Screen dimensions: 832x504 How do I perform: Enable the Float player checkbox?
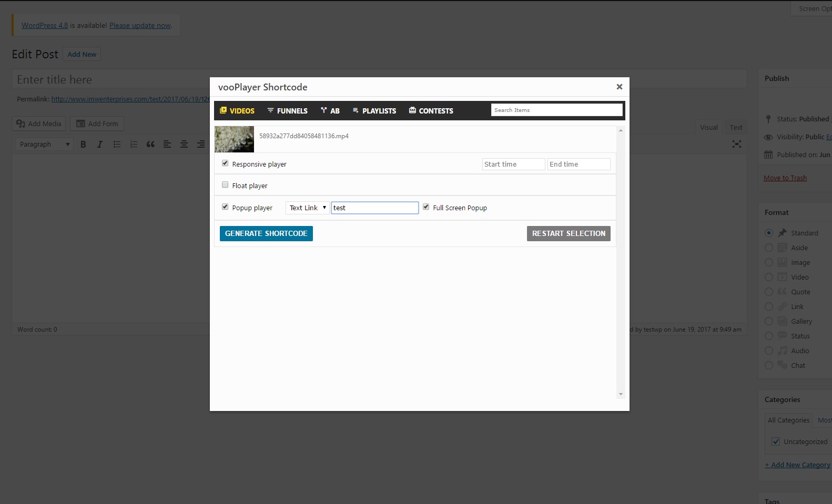(x=225, y=185)
